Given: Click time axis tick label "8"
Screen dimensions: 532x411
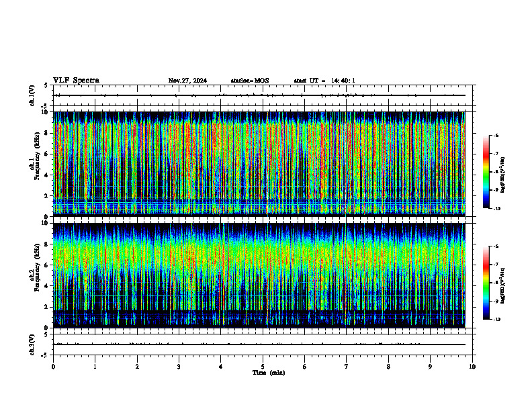Looking at the screenshot, I should pos(388,367).
